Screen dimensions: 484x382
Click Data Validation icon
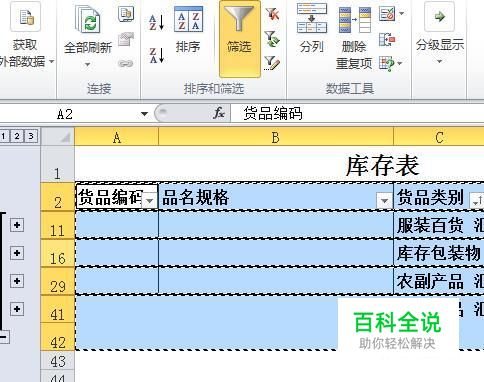(387, 14)
